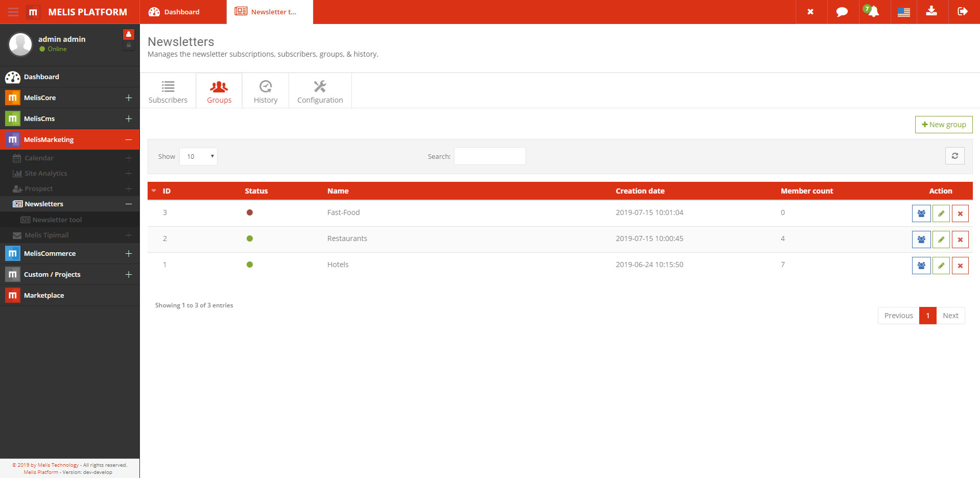Click the logout icon in header
Screen dimensions: 980x478
click(x=963, y=12)
